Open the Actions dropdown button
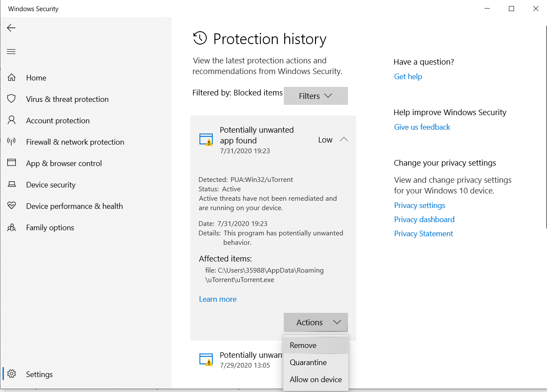547x392 pixels. coord(315,322)
